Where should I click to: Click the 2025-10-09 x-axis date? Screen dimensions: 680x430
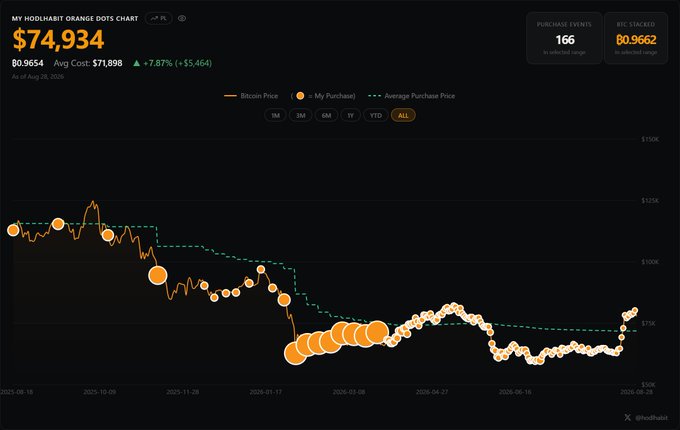pyautogui.click(x=100, y=392)
